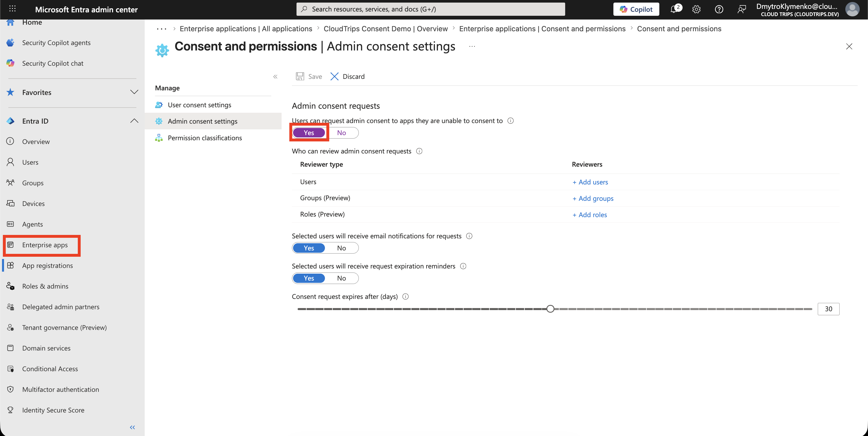Click the Reviewers column header
Image resolution: width=868 pixels, height=436 pixels.
coord(587,164)
